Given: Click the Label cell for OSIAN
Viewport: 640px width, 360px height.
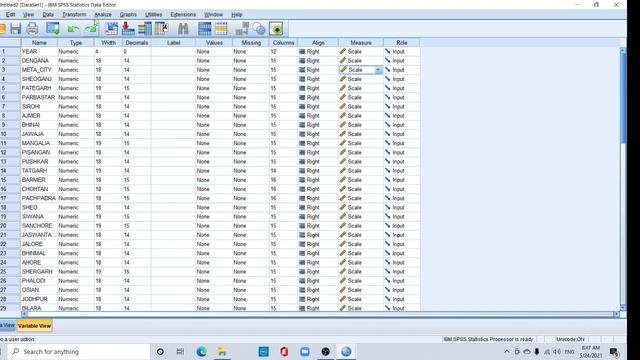Looking at the screenshot, I should tap(173, 290).
